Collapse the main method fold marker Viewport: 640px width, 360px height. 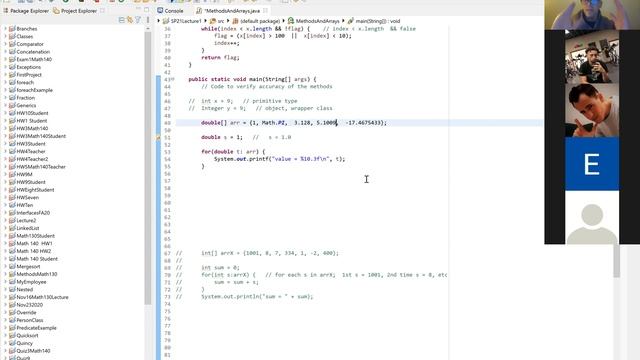tap(173, 79)
